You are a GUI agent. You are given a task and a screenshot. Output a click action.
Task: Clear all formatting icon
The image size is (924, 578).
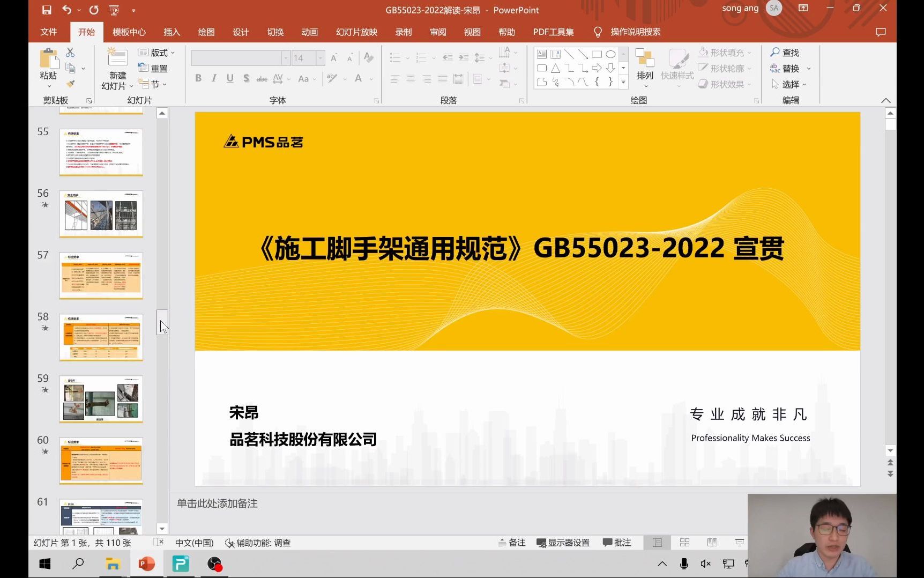click(x=368, y=57)
